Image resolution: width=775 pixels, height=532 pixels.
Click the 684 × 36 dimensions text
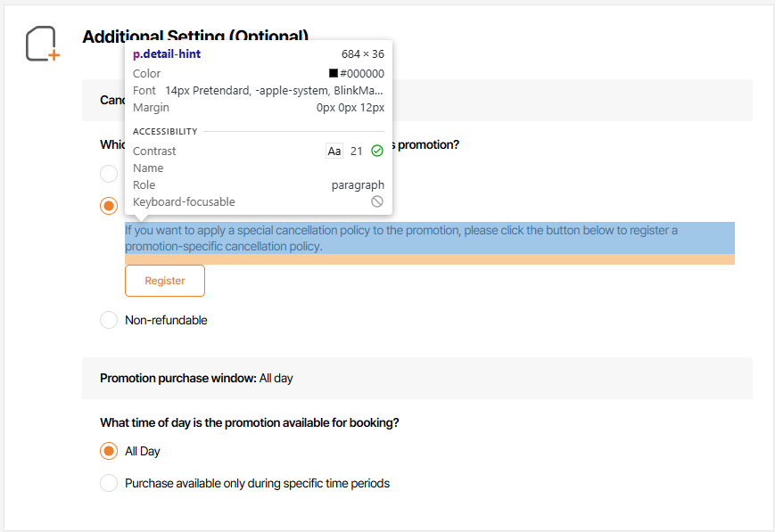362,54
